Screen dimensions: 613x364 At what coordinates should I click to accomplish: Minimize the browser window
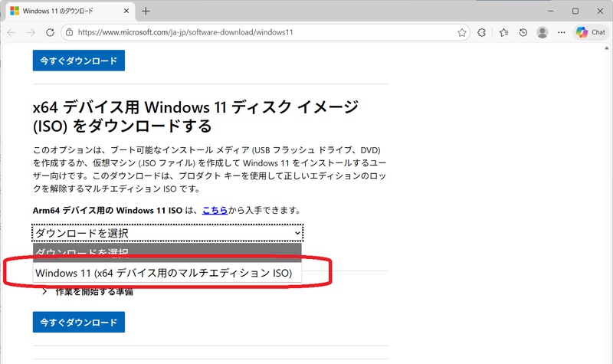(x=551, y=11)
